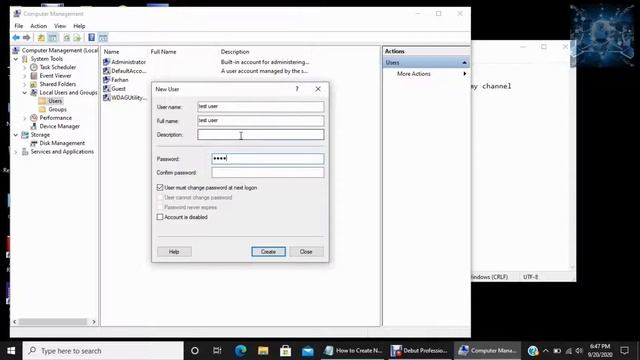Screen dimensions: 640x360
Task: Open the Action menu
Action: click(39, 26)
